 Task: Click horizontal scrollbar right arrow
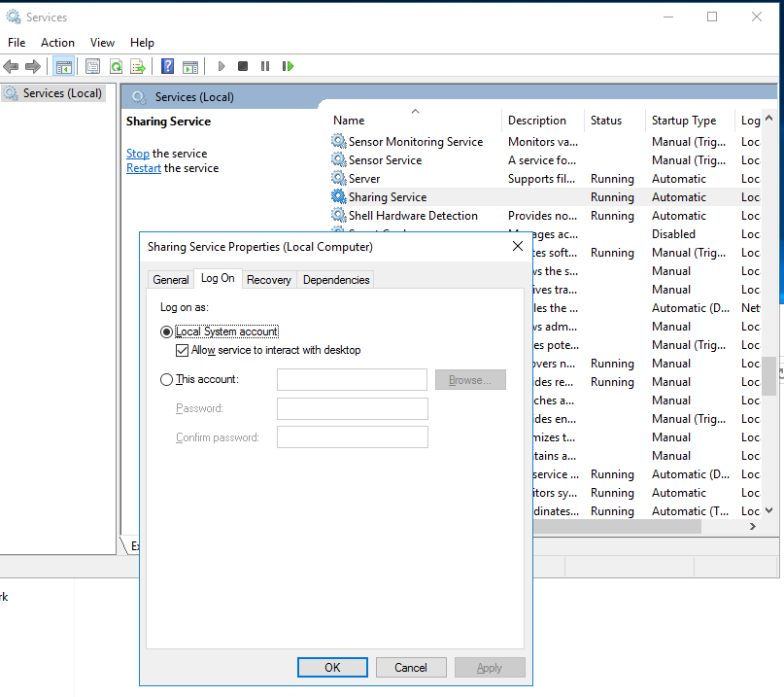(x=753, y=526)
